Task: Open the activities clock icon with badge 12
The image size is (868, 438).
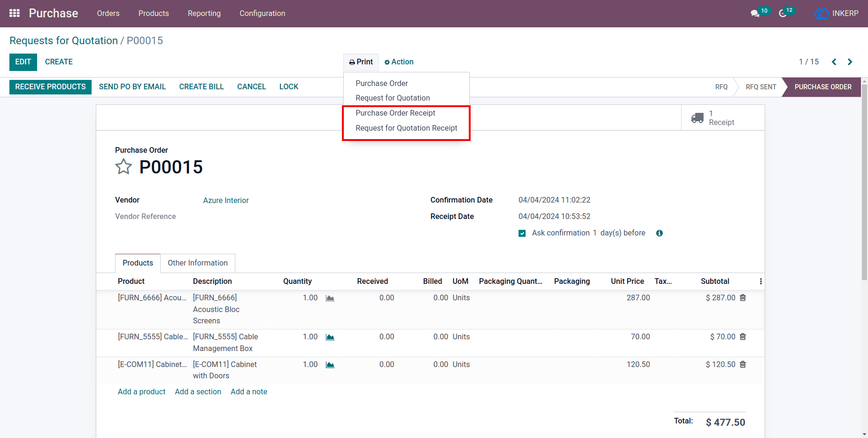Action: [783, 13]
